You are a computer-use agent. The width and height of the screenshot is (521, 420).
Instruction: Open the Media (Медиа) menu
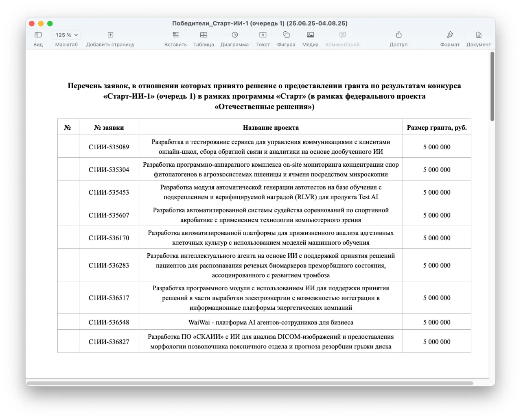tap(310, 35)
